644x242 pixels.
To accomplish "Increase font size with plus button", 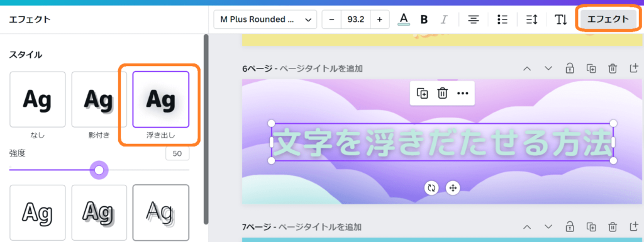I will point(379,19).
